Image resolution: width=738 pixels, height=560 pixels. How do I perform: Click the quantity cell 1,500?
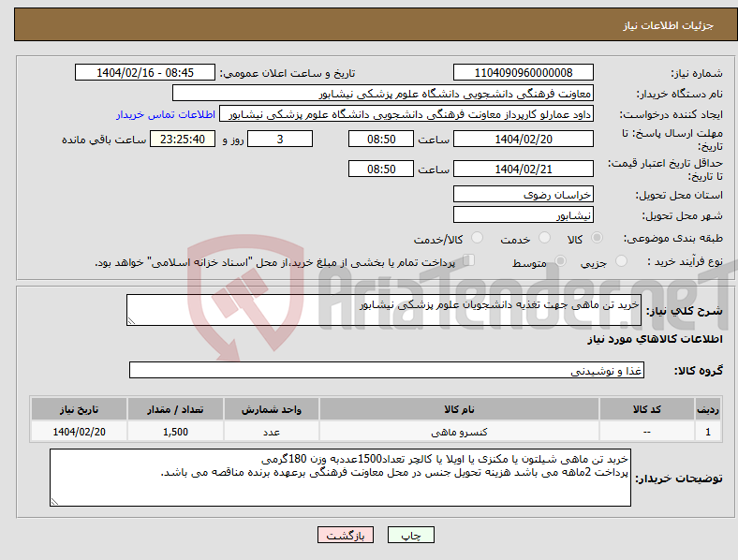tap(175, 432)
